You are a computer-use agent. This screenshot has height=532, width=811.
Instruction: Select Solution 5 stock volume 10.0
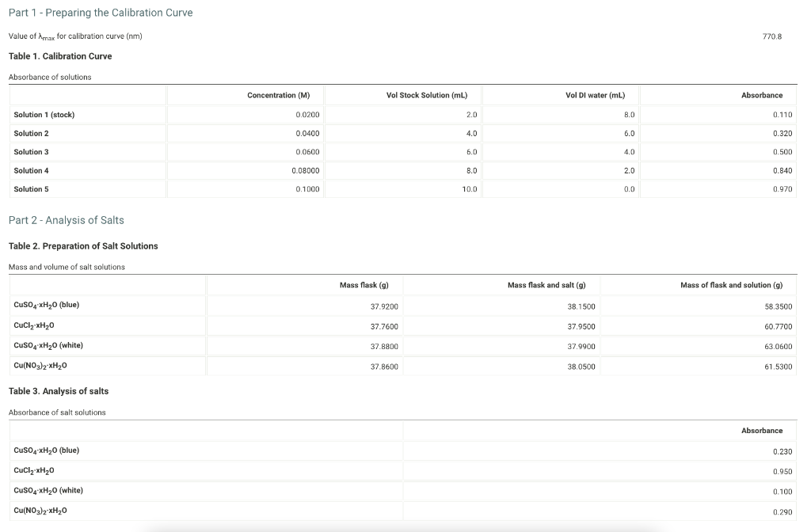coord(470,189)
